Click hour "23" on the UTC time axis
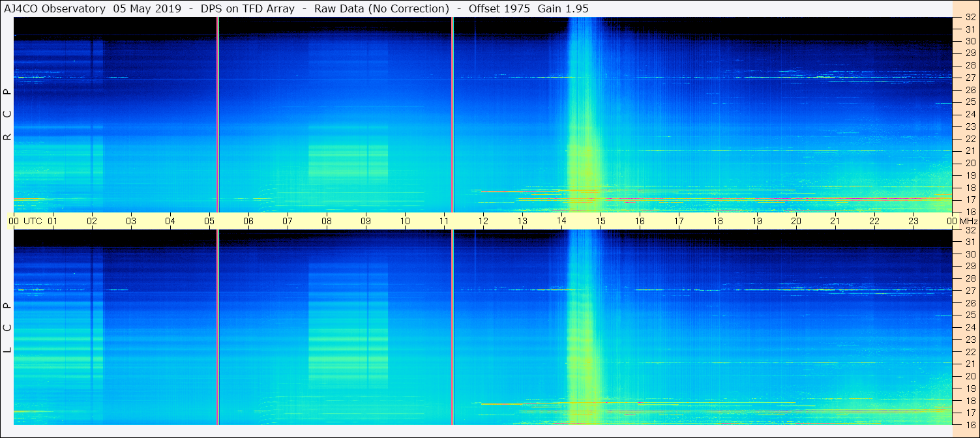Viewport: 980px width, 438px height. click(x=913, y=221)
